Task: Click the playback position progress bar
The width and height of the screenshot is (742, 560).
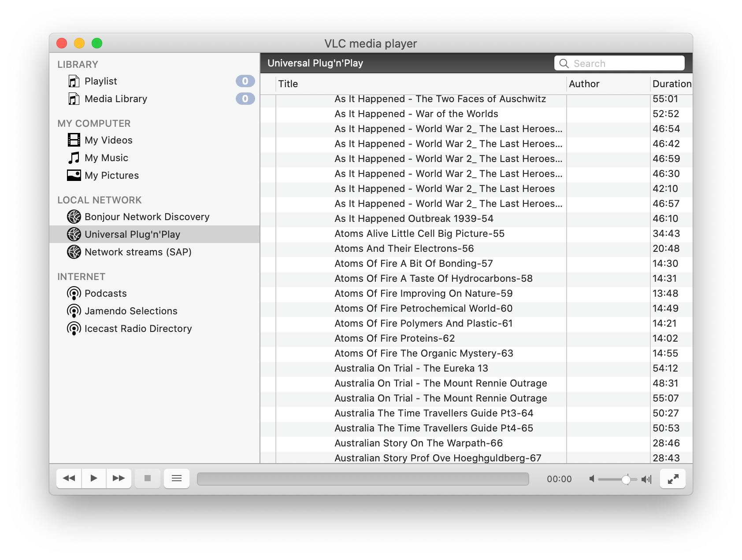Action: coord(363,479)
